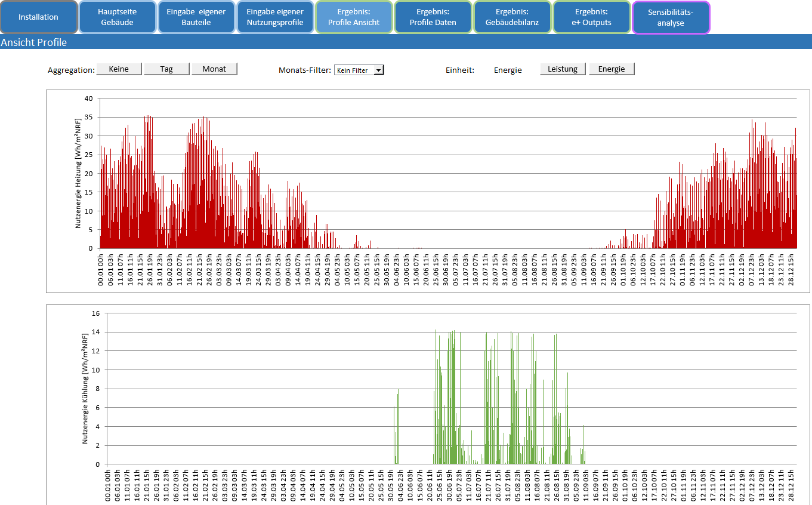Go to Hauptseite Gebäude tab
This screenshot has width=812, height=505.
pyautogui.click(x=118, y=17)
